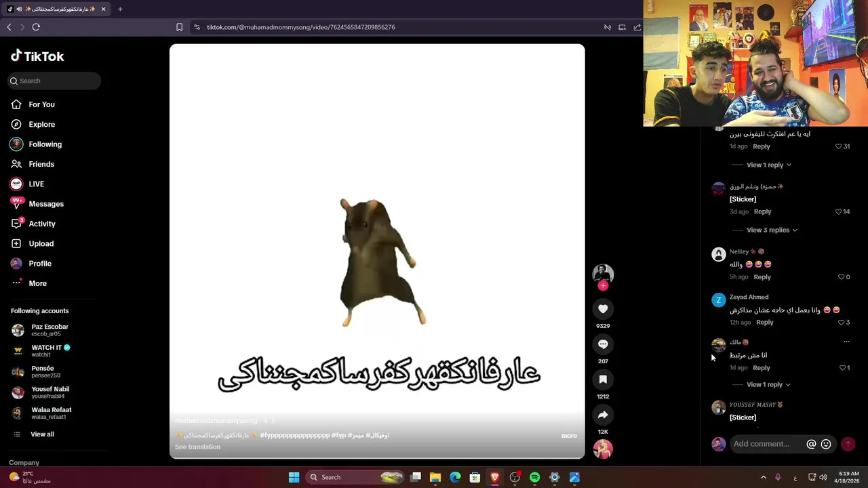Open the For You feed
Image resolution: width=868 pixels, height=488 pixels.
33,104
